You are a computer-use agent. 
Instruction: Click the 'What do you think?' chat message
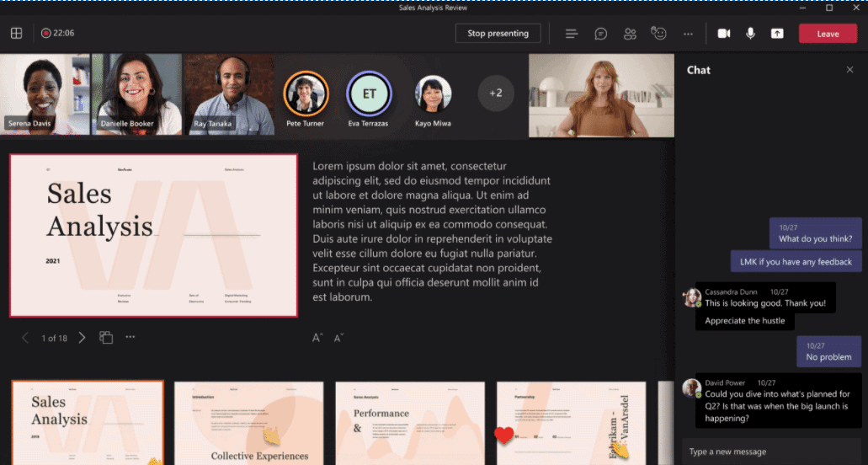(x=816, y=233)
